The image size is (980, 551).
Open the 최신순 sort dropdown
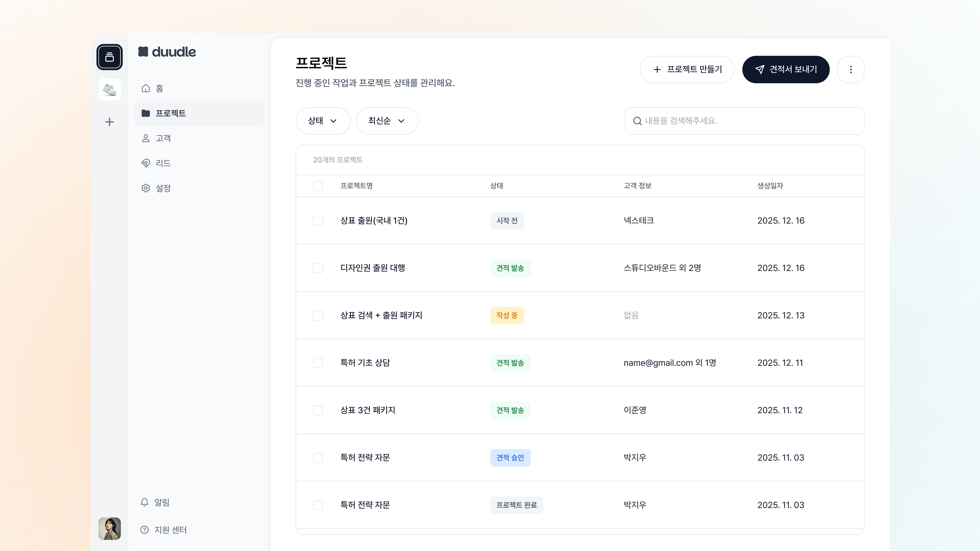tap(387, 121)
